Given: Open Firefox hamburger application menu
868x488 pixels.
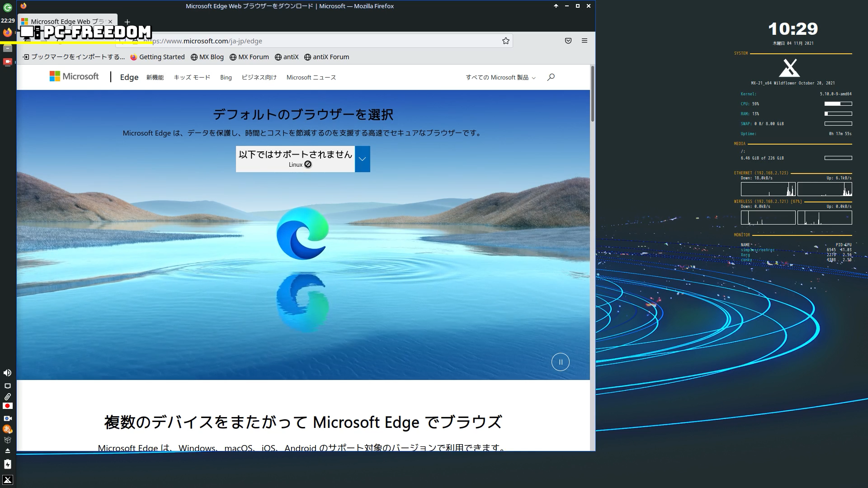Looking at the screenshot, I should [584, 41].
